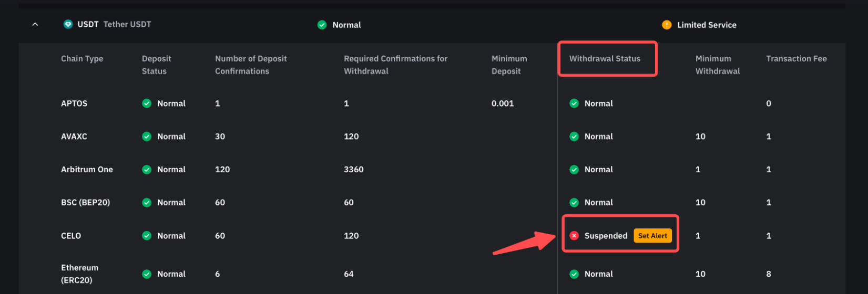Screen dimensions: 868x294
Task: Click Ethereum (ERC20) deposit check icon
Action: click(x=147, y=274)
